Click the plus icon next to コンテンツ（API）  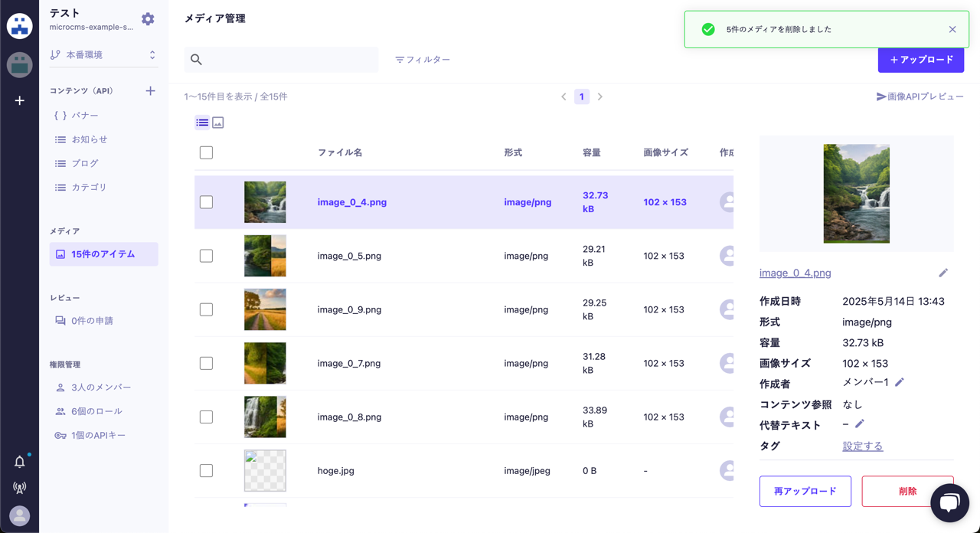click(150, 90)
